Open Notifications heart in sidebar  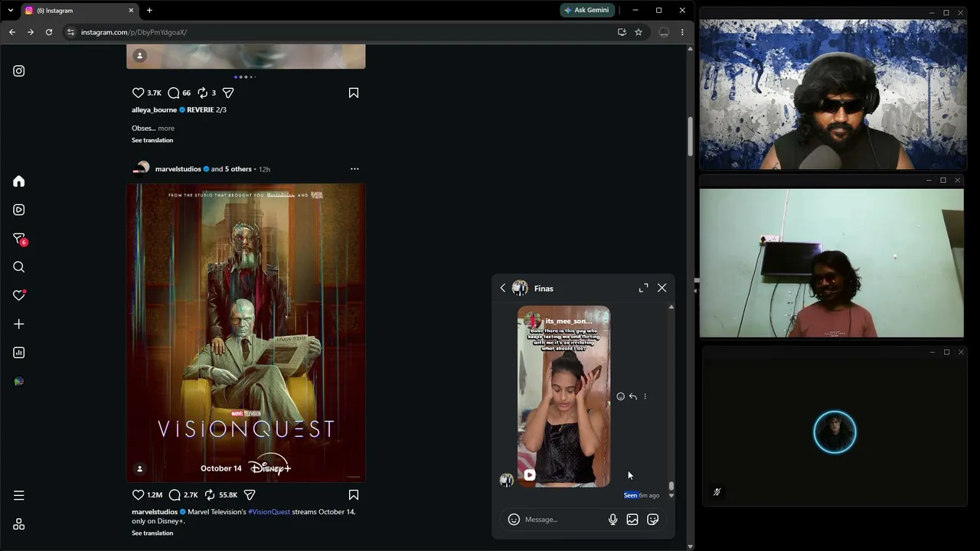(x=19, y=295)
